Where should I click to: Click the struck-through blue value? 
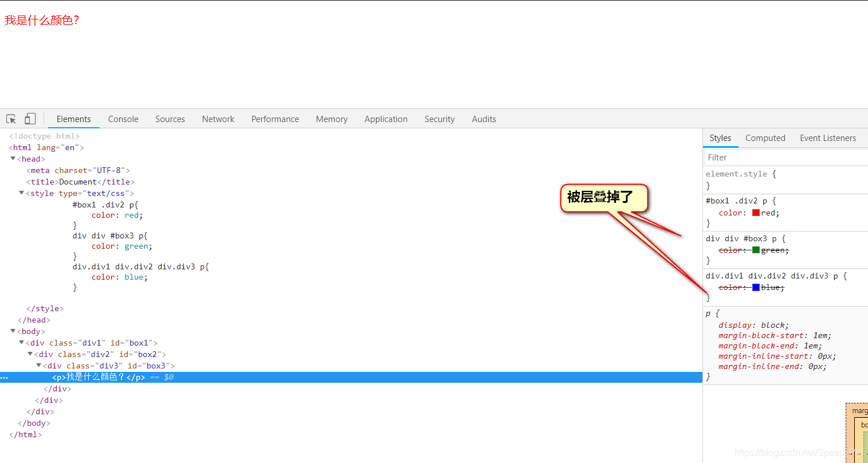point(770,287)
